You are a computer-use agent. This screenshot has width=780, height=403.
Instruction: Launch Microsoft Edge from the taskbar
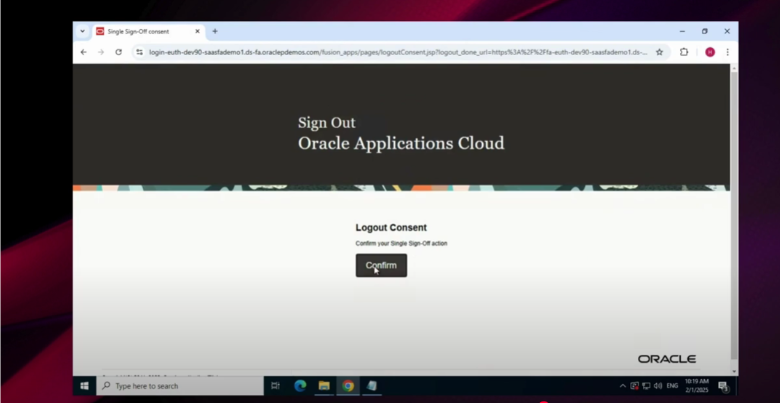[300, 385]
